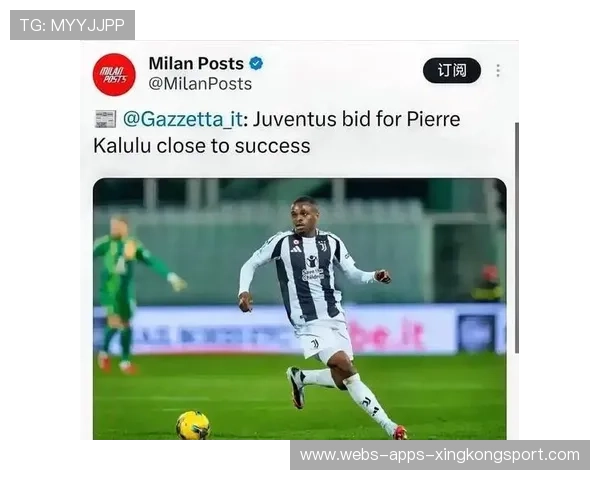The image size is (600, 480).
Task: Click the newspaper emoji in the tweet
Action: pyautogui.click(x=105, y=119)
